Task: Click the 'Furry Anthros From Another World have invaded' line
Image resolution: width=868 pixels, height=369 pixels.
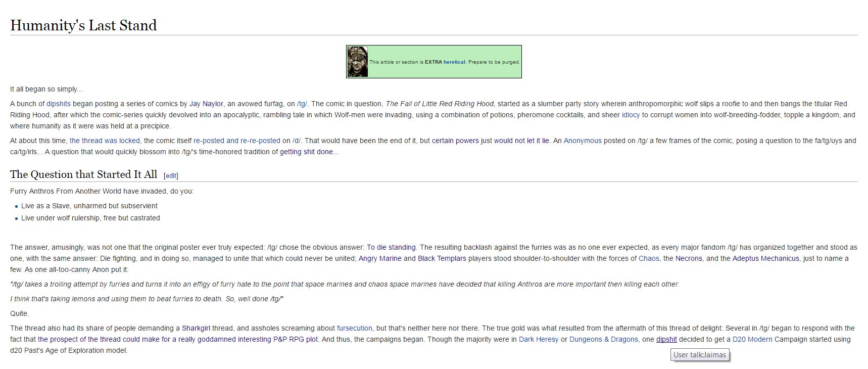Action: (x=102, y=191)
